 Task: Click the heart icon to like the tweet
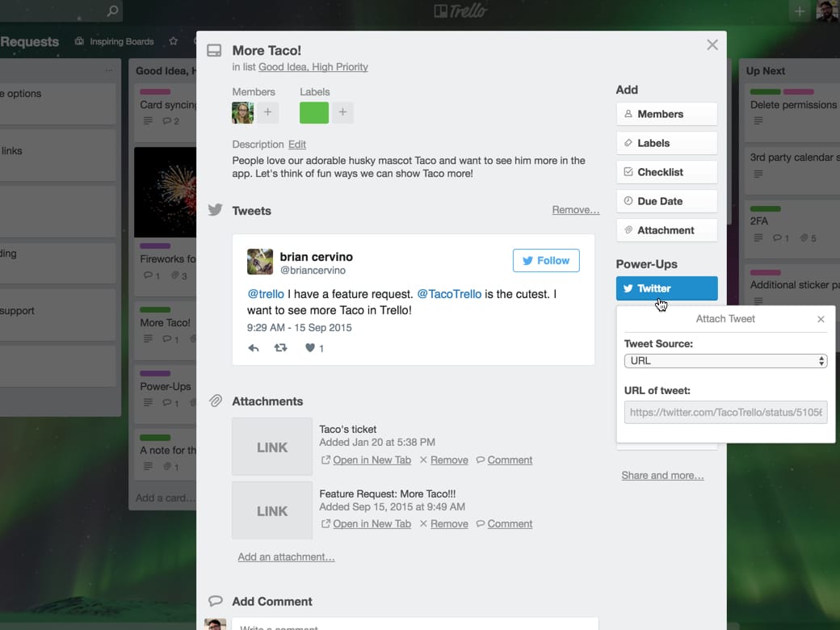pos(309,347)
